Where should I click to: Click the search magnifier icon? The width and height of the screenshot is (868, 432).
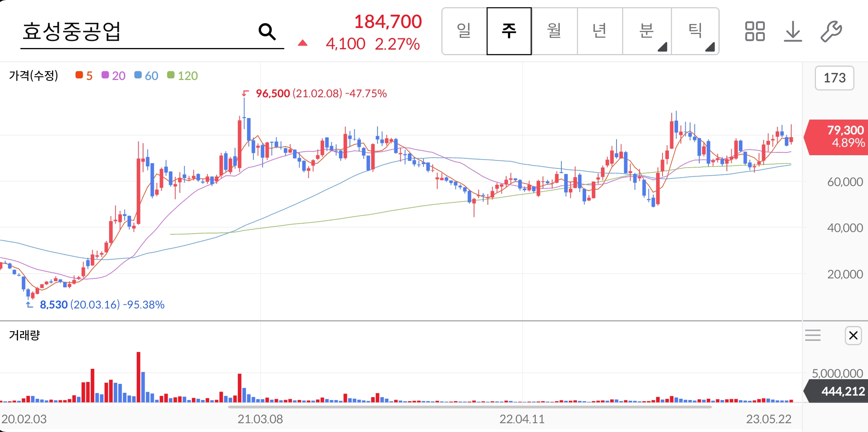(x=267, y=31)
